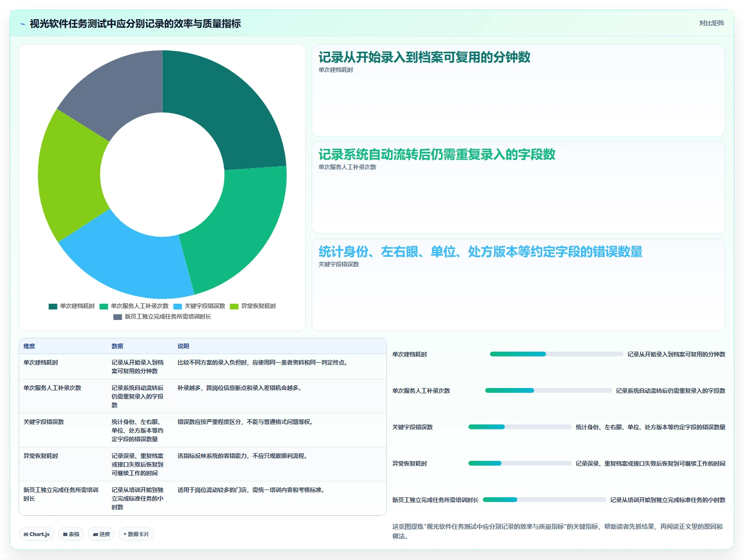Click progress label 记录误录、重复档案或接口失败后恢复到可继续工作的时间
Viewport: 744px width, 560px height.
(650, 464)
